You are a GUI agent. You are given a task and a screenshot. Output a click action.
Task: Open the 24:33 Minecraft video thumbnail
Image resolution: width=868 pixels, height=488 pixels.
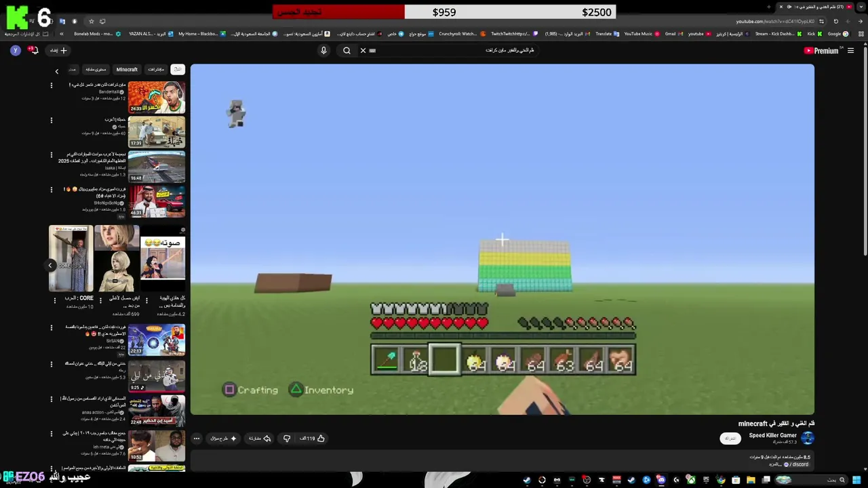tap(157, 97)
